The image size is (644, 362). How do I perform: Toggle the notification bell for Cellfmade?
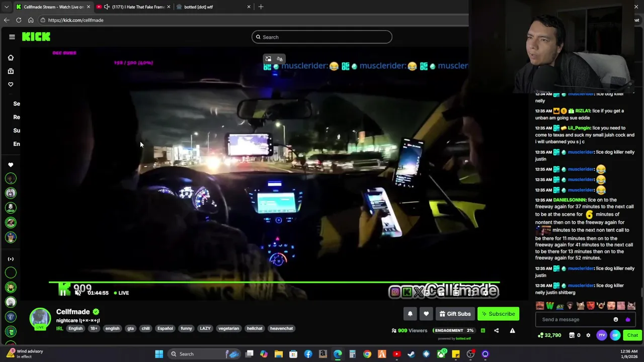[410, 314]
